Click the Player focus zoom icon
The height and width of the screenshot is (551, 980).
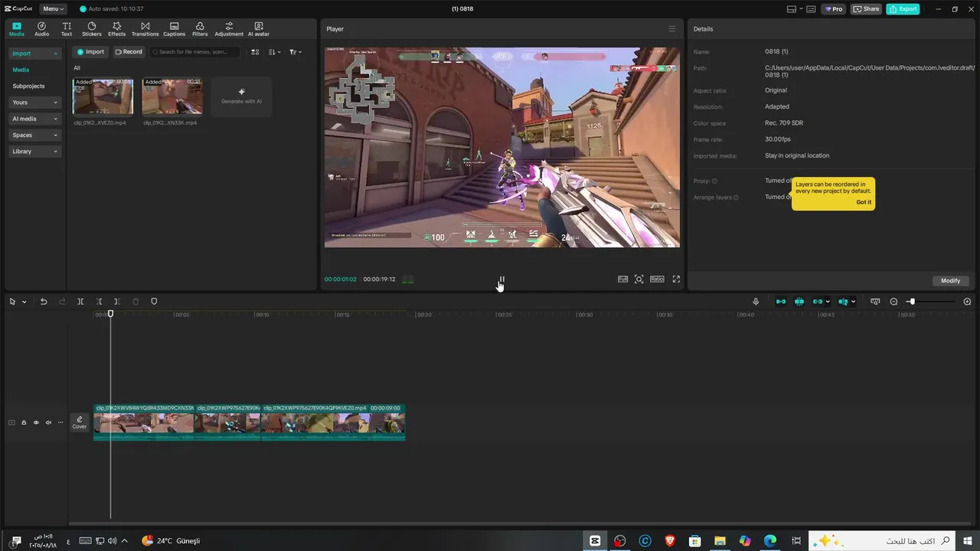pyautogui.click(x=639, y=279)
